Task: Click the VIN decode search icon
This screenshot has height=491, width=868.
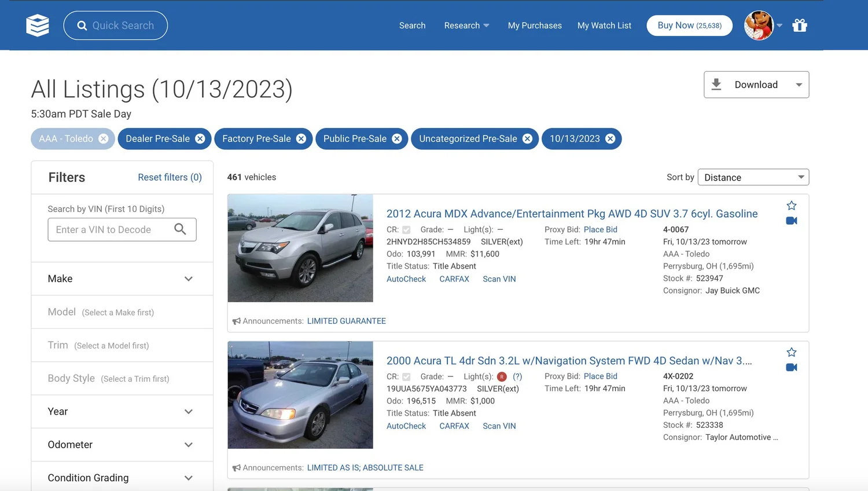Action: pyautogui.click(x=180, y=229)
